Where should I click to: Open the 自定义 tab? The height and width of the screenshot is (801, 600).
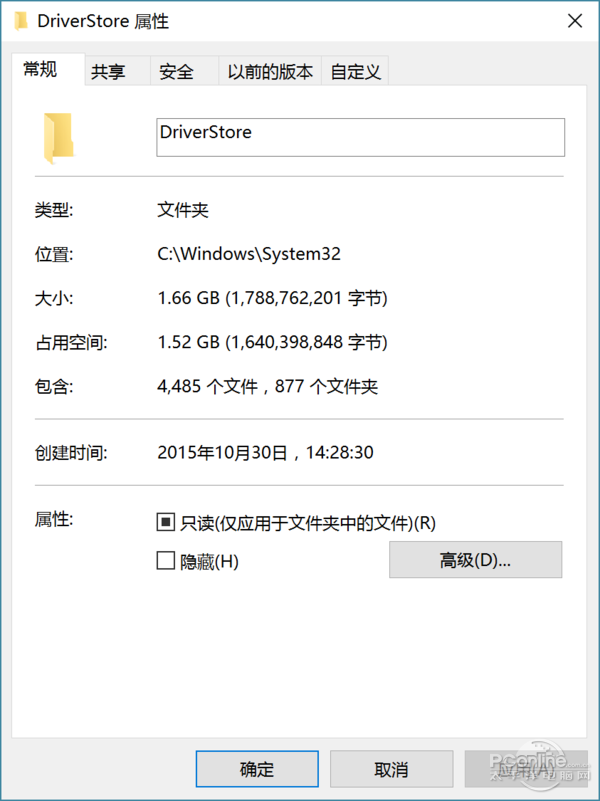(x=354, y=72)
